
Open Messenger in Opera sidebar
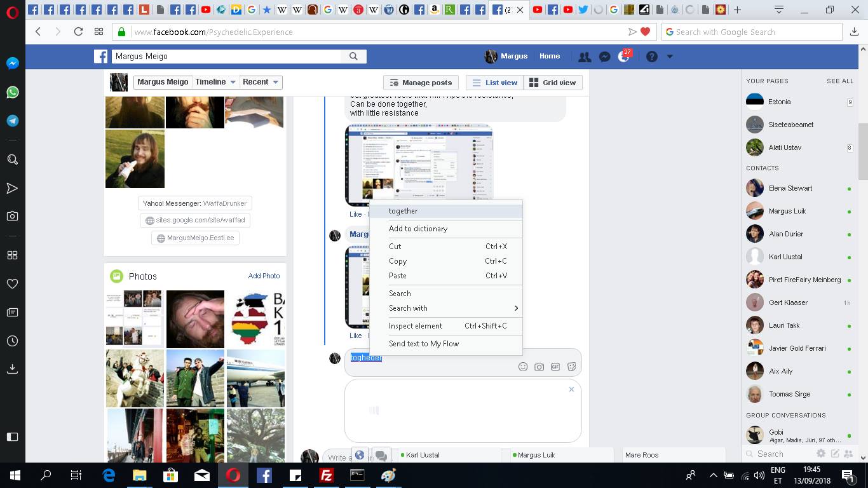pos(12,64)
